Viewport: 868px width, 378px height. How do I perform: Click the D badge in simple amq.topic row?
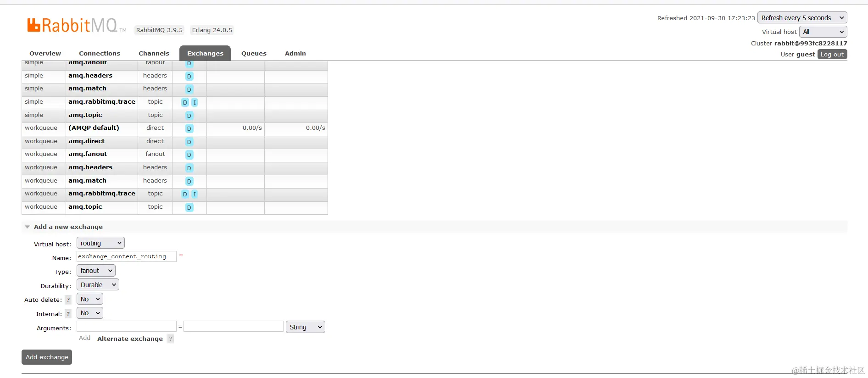point(189,116)
